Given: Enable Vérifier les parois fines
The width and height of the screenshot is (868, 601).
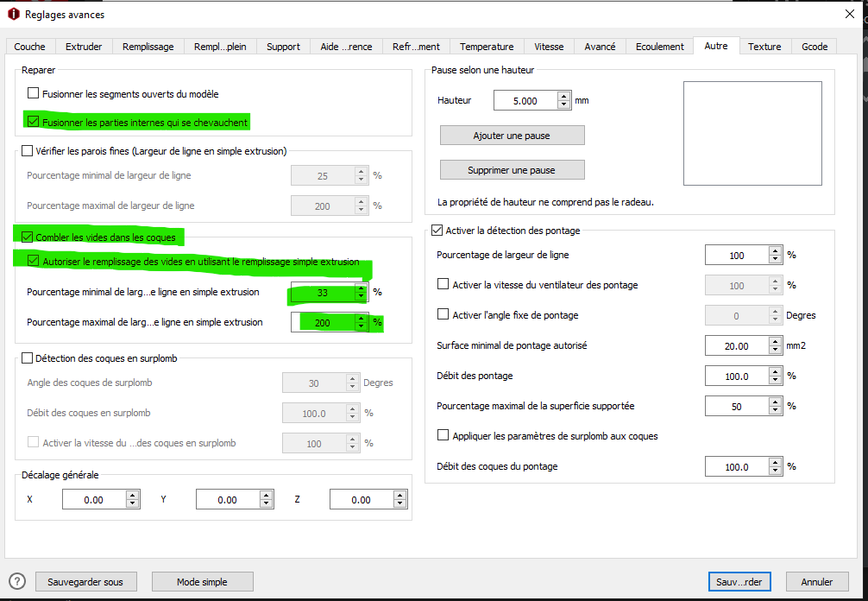Looking at the screenshot, I should tap(27, 150).
